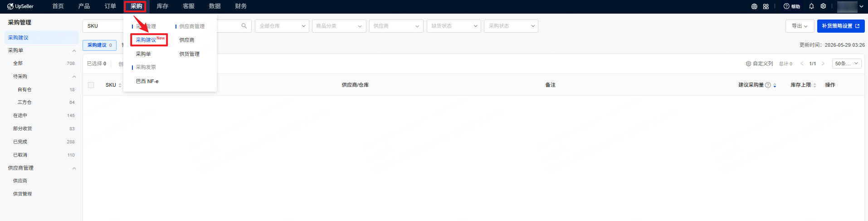Open the 帮助 help icon
Viewport: 868px width, 221px height.
tap(792, 6)
